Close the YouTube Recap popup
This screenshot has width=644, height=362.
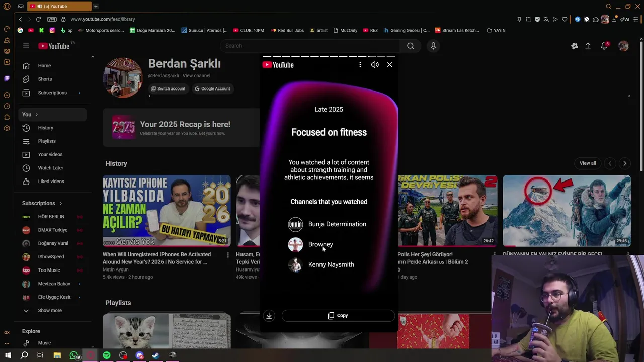tap(389, 65)
